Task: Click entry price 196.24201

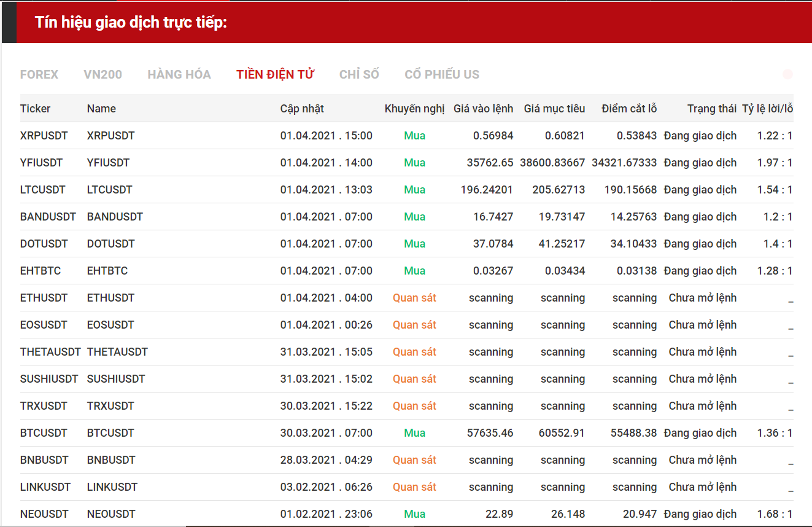Action: pyautogui.click(x=487, y=190)
